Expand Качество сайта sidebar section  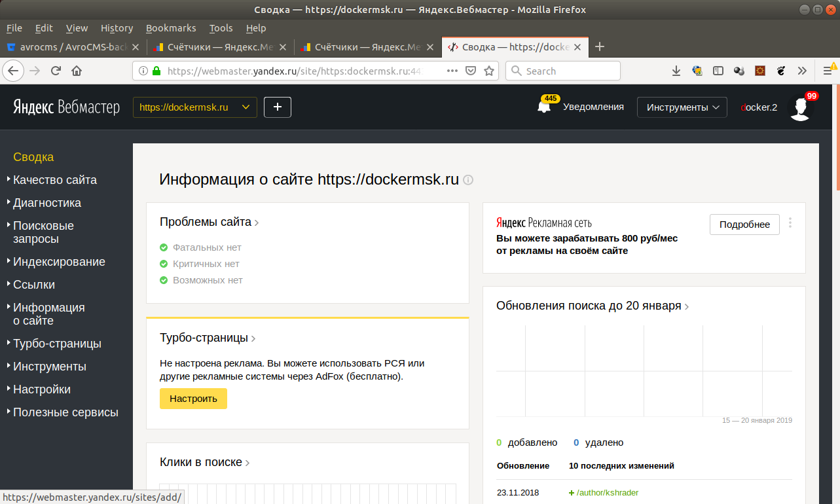click(55, 180)
